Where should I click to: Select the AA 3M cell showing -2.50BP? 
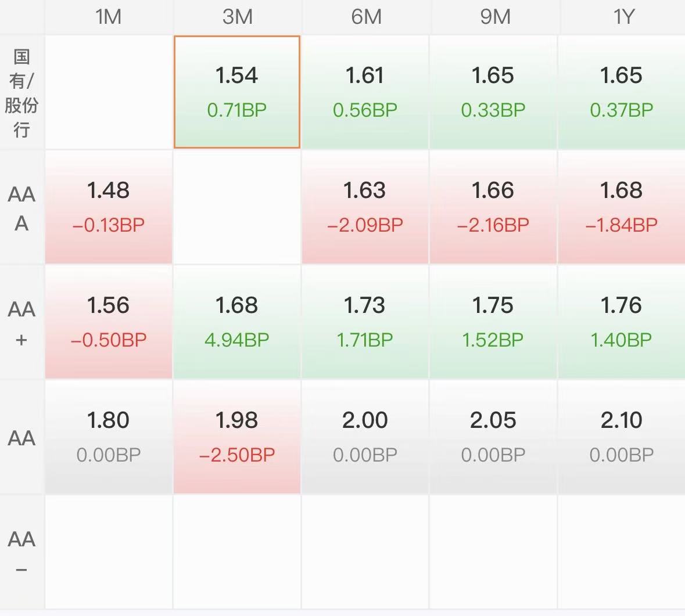[237, 437]
